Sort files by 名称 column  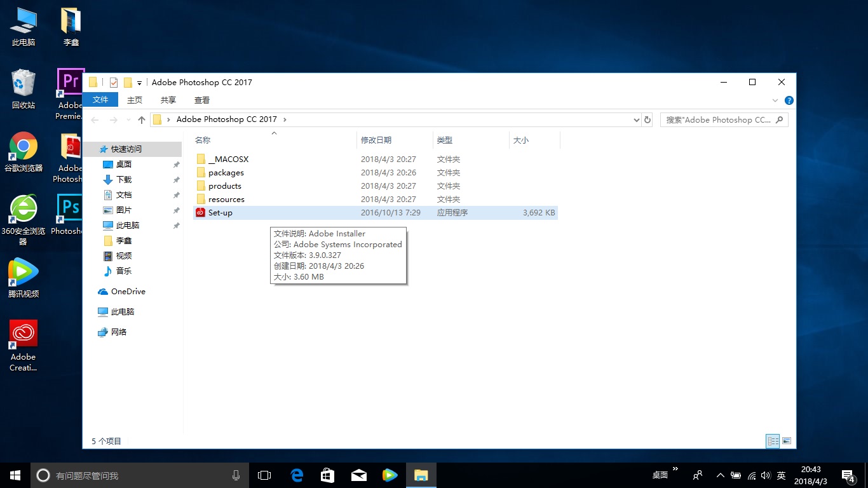275,140
